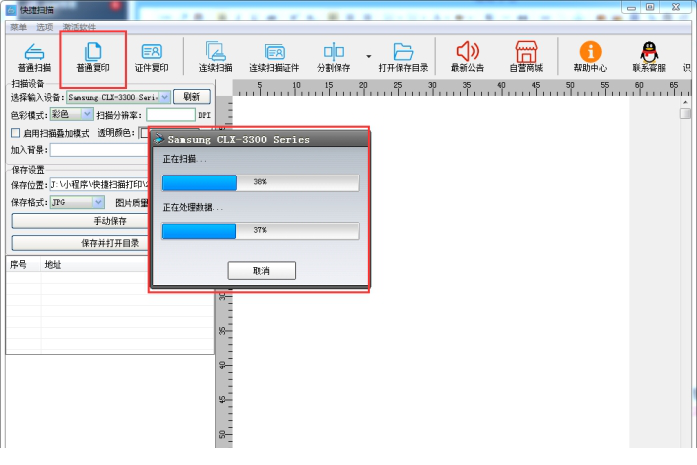Image resolution: width=697 pixels, height=465 pixels.
Task: Expand the 保存格式 JPG format dropdown
Action: tap(98, 202)
